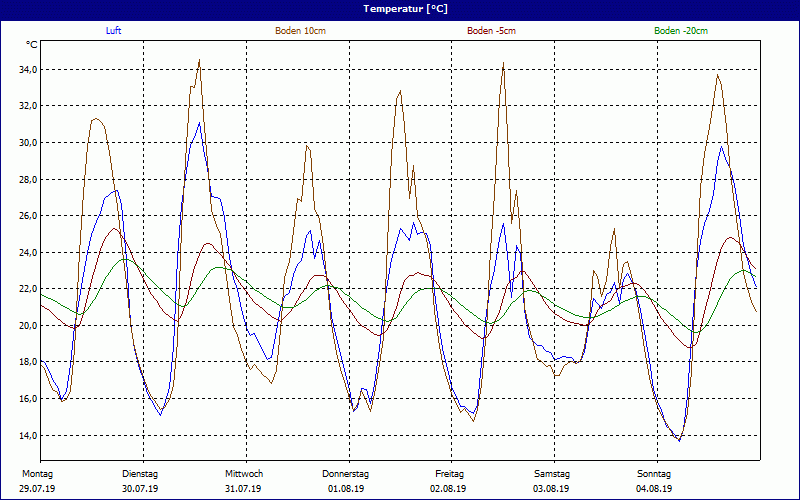The width and height of the screenshot is (800, 500).
Task: Click the 'Sonntag' day label
Action: (x=654, y=474)
